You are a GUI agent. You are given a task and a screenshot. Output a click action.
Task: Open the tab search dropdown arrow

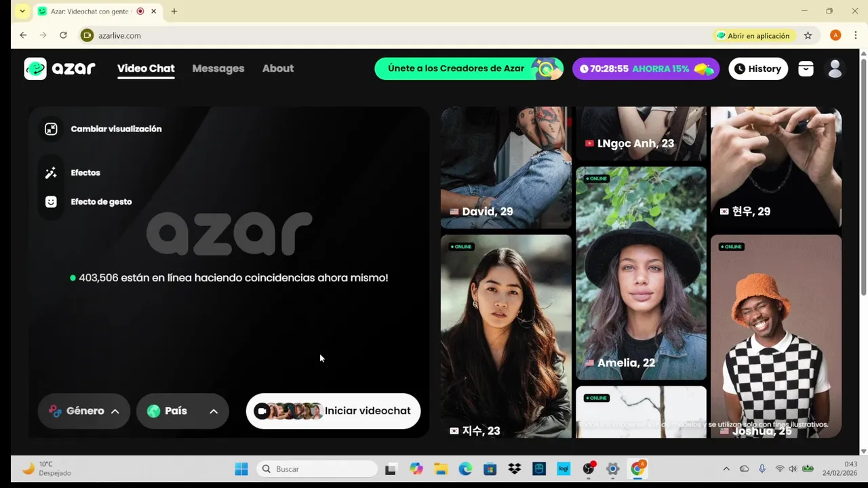tap(22, 12)
